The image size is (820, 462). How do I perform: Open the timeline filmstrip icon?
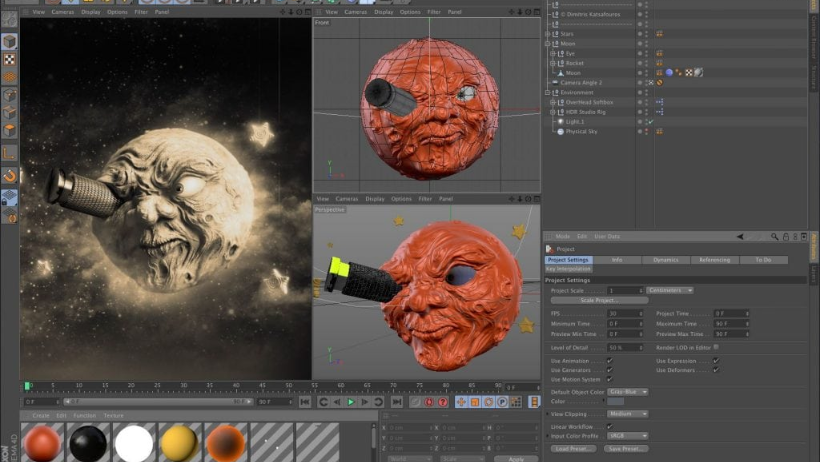tap(534, 402)
